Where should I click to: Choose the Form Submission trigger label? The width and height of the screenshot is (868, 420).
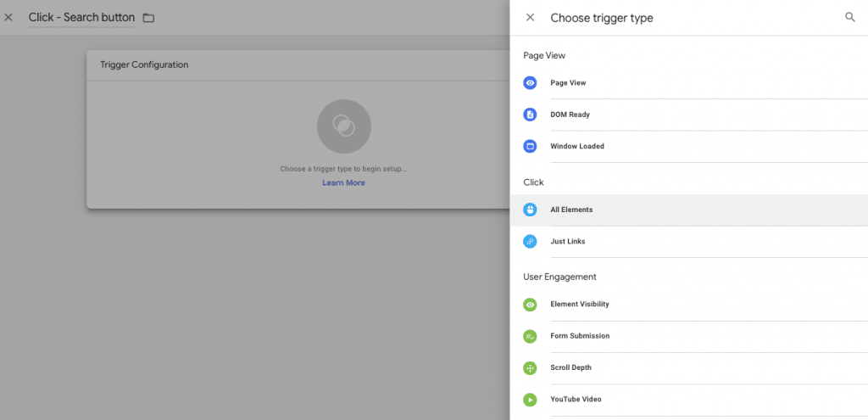(580, 336)
